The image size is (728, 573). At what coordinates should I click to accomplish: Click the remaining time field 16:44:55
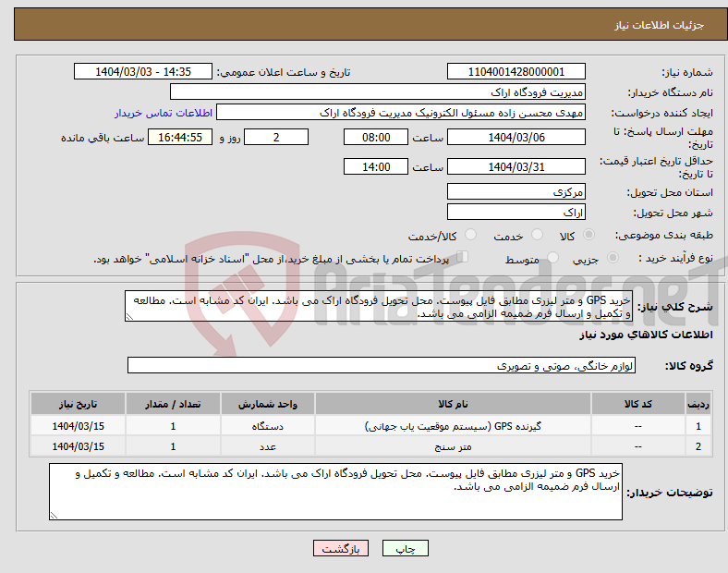[180, 137]
